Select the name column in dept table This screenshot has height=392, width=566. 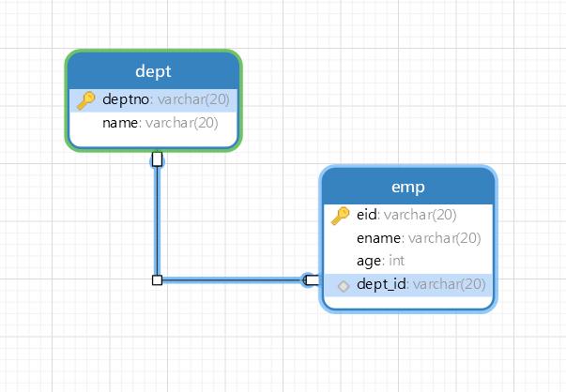pos(120,123)
